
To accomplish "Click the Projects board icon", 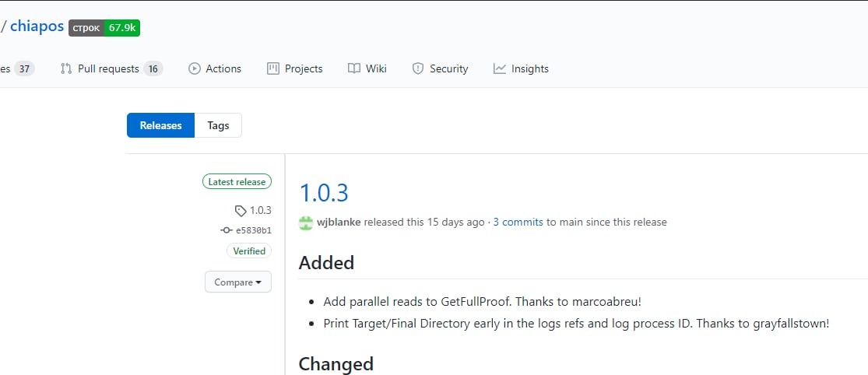I will point(273,69).
